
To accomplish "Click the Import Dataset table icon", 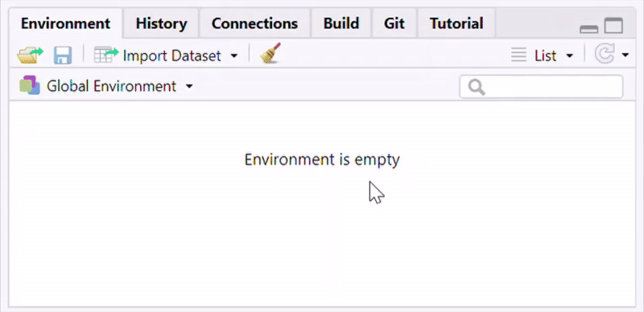I will tap(106, 55).
